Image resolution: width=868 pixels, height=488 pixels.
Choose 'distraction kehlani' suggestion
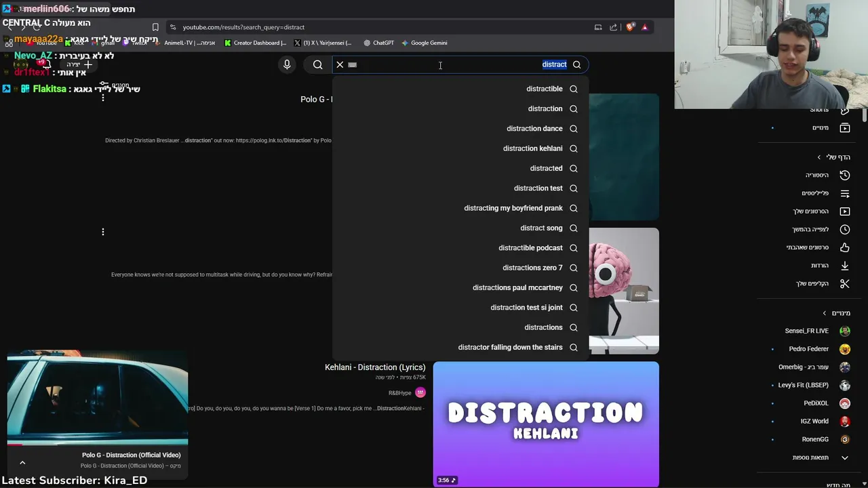click(460, 148)
